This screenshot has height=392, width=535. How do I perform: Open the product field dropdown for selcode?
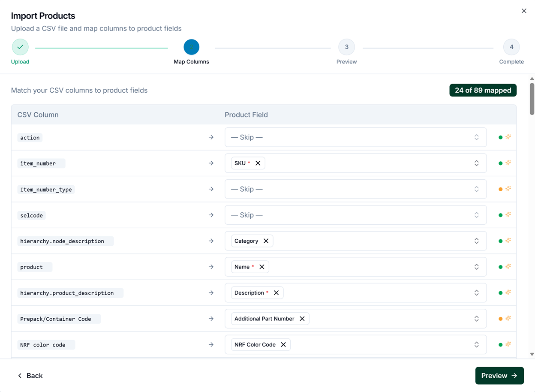[355, 215]
